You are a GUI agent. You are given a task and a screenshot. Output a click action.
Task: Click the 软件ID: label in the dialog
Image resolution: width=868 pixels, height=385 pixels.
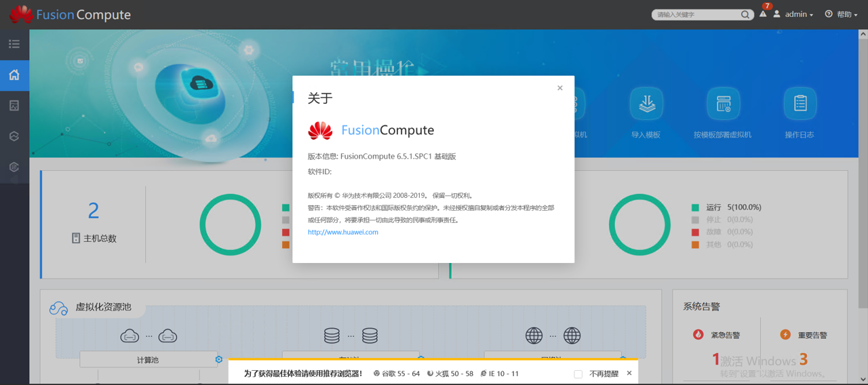click(319, 171)
